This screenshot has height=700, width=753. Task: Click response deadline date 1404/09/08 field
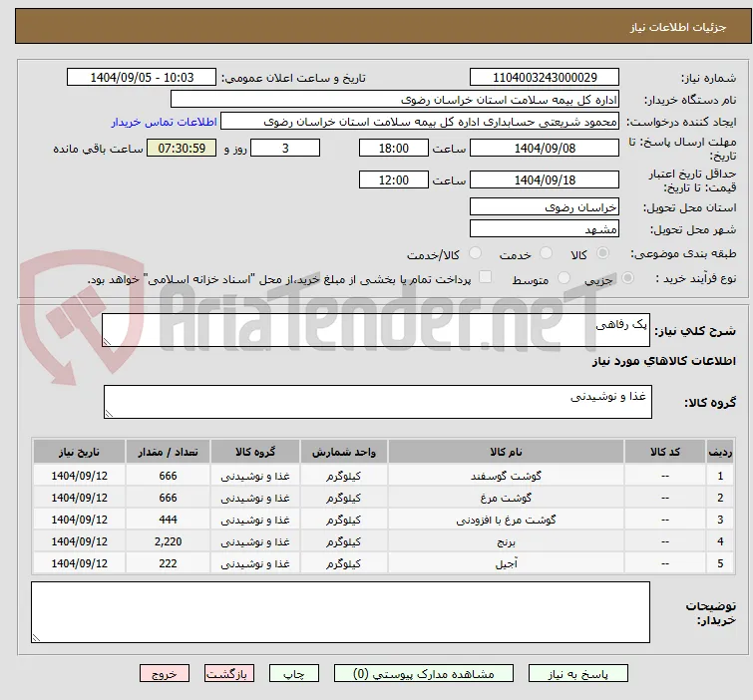point(545,148)
